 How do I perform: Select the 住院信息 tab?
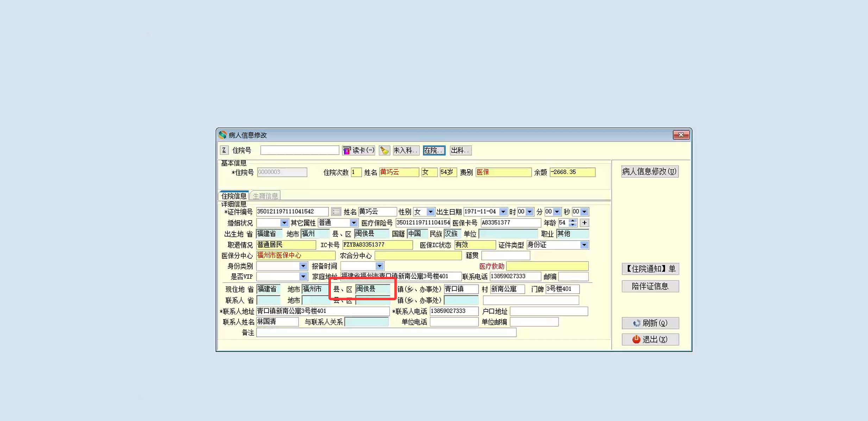[234, 196]
